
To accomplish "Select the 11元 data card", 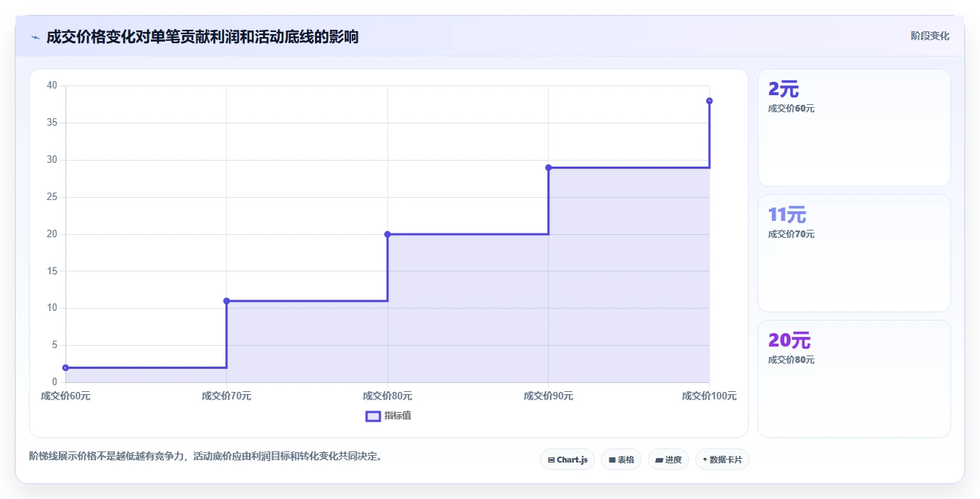I will 854,253.
